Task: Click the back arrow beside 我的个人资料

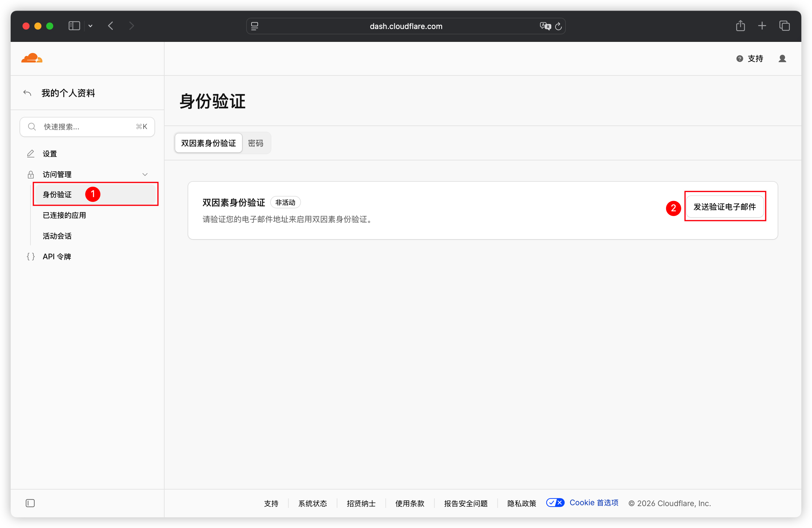Action: pyautogui.click(x=27, y=93)
